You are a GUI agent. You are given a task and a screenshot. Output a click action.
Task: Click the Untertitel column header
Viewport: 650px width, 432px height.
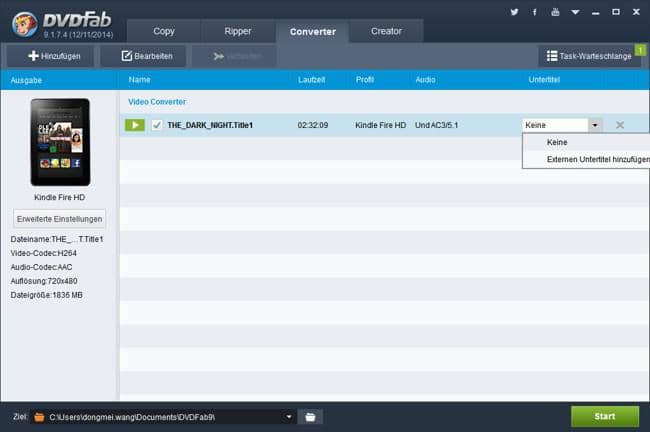coord(544,80)
